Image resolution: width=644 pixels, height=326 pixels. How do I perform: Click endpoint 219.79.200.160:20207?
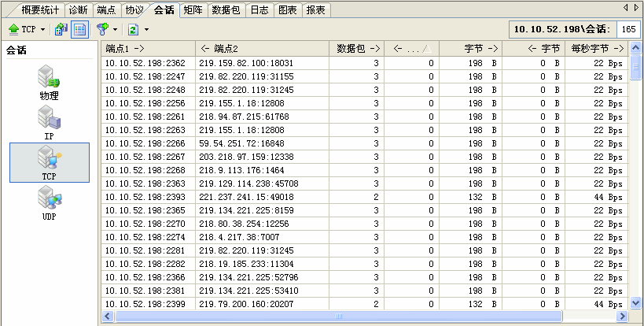click(247, 304)
